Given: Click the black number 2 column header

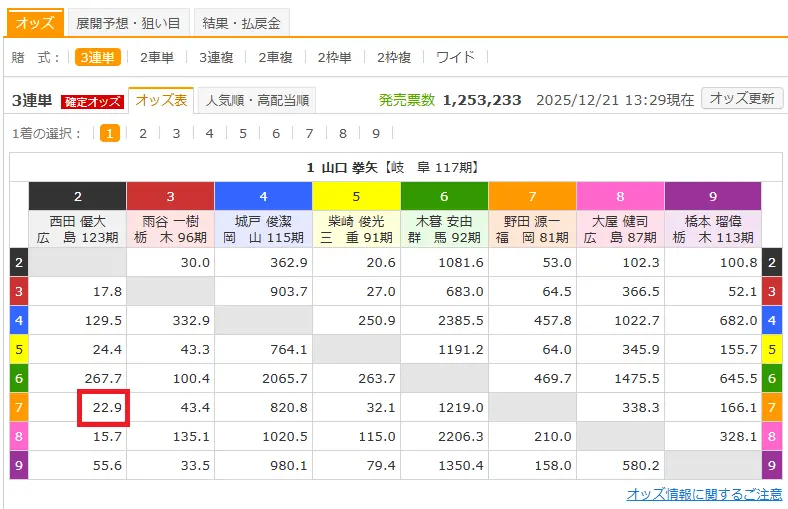Looking at the screenshot, I should (78, 196).
